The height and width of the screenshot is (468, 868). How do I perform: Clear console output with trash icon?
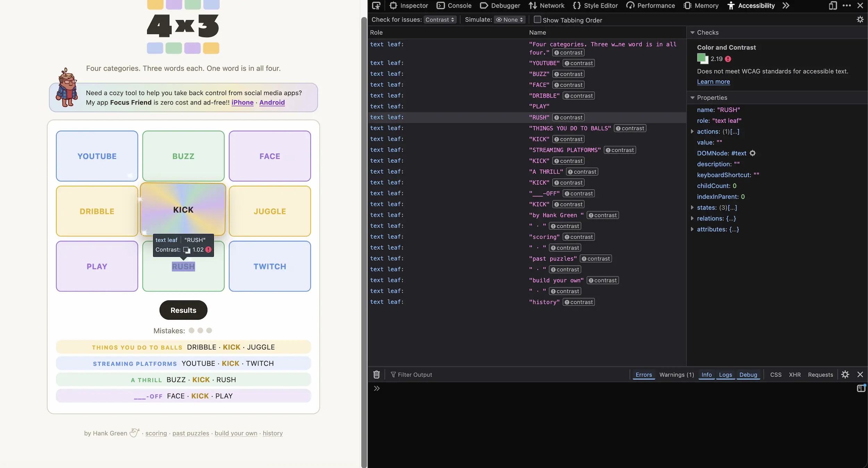coord(376,374)
